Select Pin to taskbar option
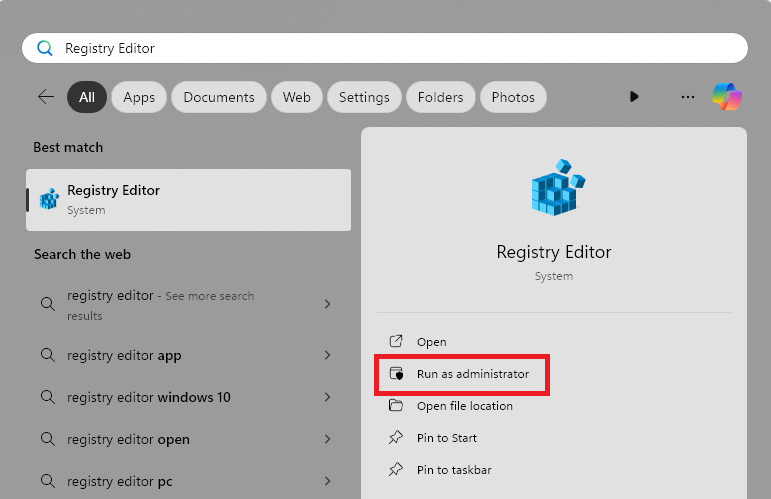The height and width of the screenshot is (499, 771). 453,470
